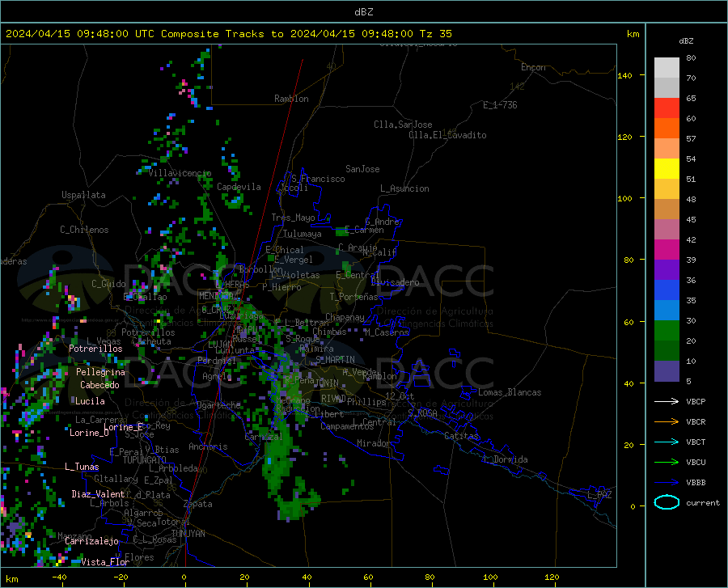The width and height of the screenshot is (728, 588).
Task: Click the Catitas map label
Action: [461, 436]
